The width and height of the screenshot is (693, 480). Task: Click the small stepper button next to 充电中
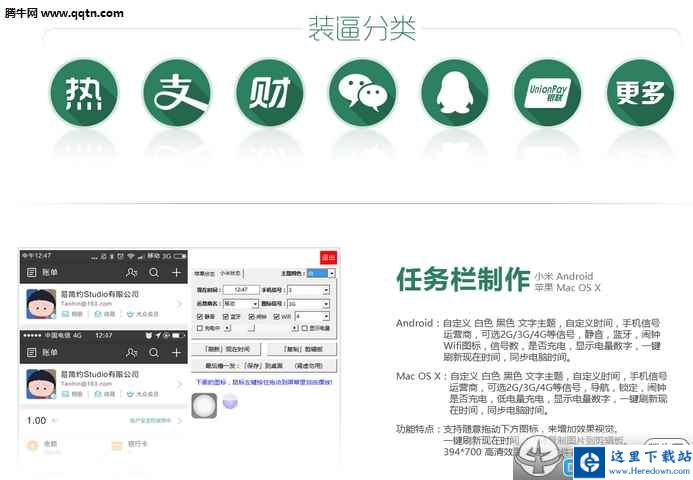tap(227, 328)
